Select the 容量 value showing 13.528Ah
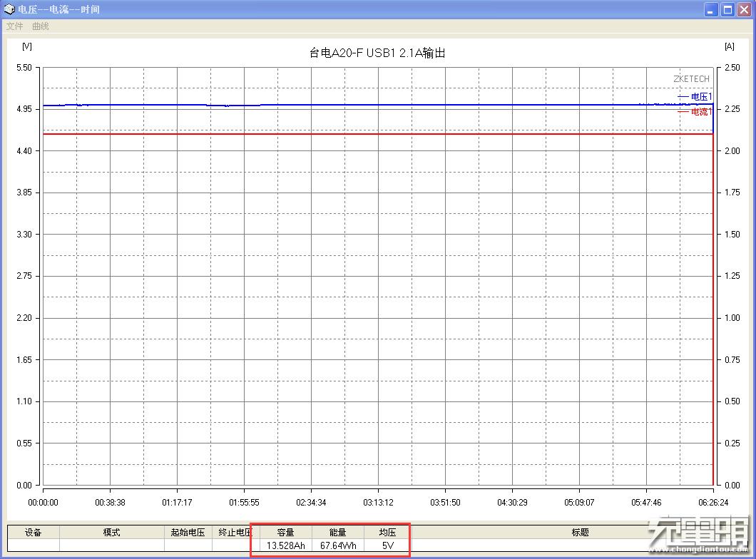This screenshot has width=756, height=559. pos(285,545)
